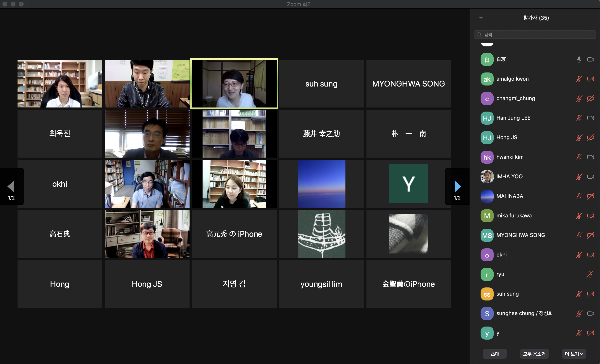Click camera-off icon for amalgo kwon
Image resolution: width=600 pixels, height=364 pixels.
pyautogui.click(x=590, y=79)
